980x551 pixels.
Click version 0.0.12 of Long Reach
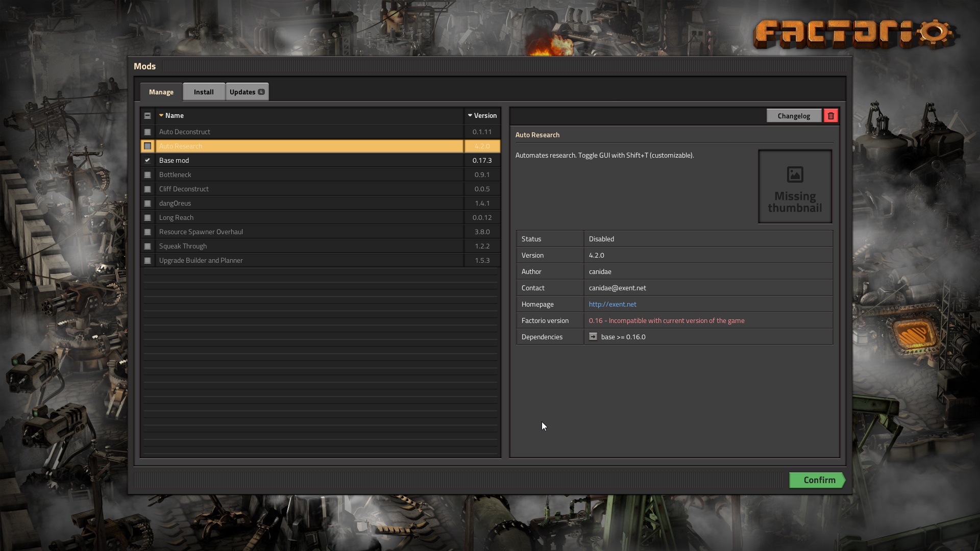482,218
